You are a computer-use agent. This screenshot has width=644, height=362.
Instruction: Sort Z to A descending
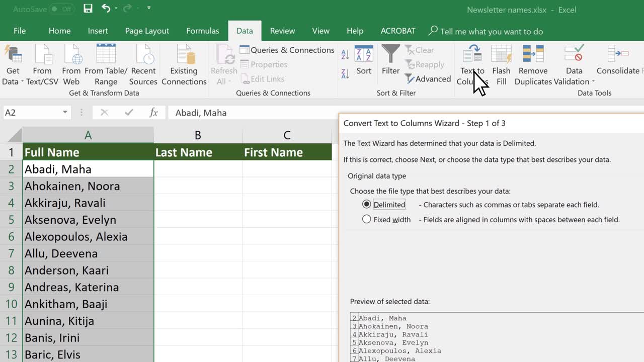[345, 74]
